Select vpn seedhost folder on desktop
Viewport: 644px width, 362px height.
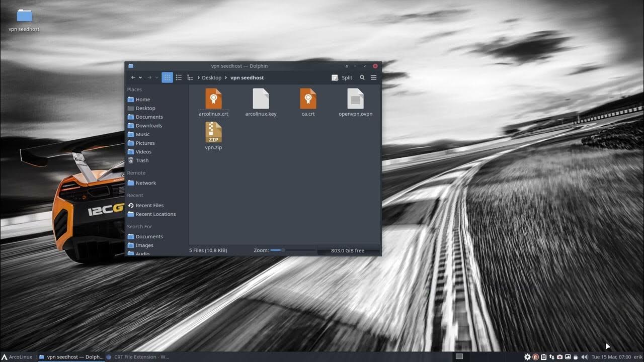point(24,20)
